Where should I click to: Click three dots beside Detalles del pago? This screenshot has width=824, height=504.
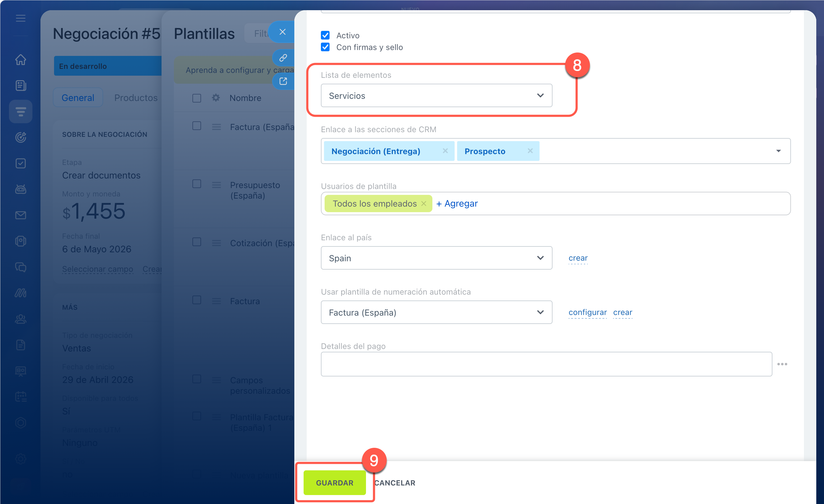[782, 364]
